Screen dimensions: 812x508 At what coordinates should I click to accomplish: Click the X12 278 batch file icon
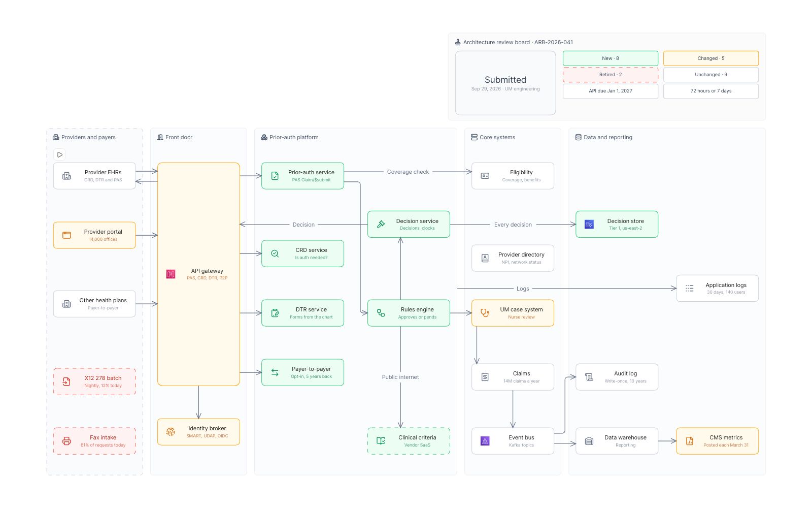coord(66,382)
